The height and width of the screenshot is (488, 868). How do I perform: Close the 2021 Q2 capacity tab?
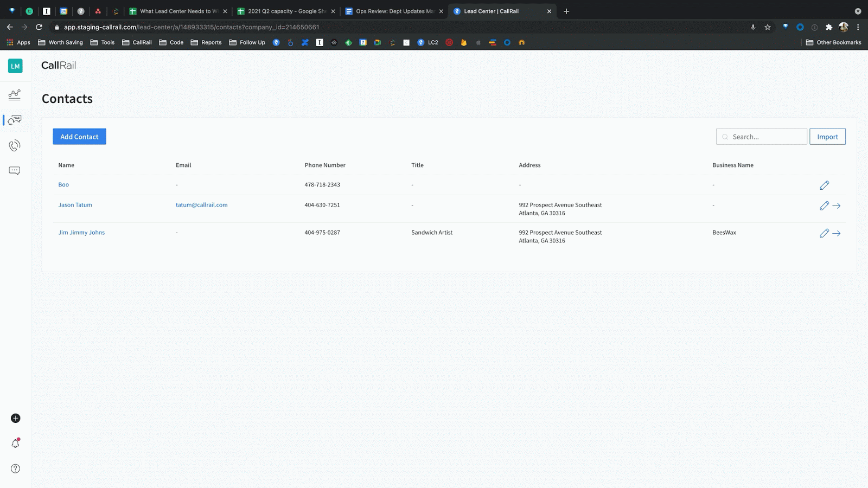pyautogui.click(x=333, y=11)
